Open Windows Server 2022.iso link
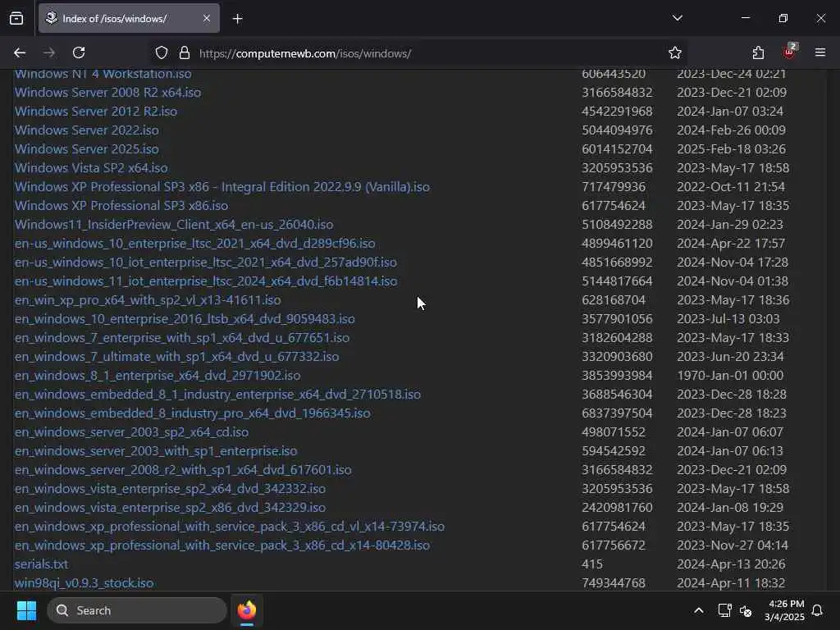 tap(86, 130)
